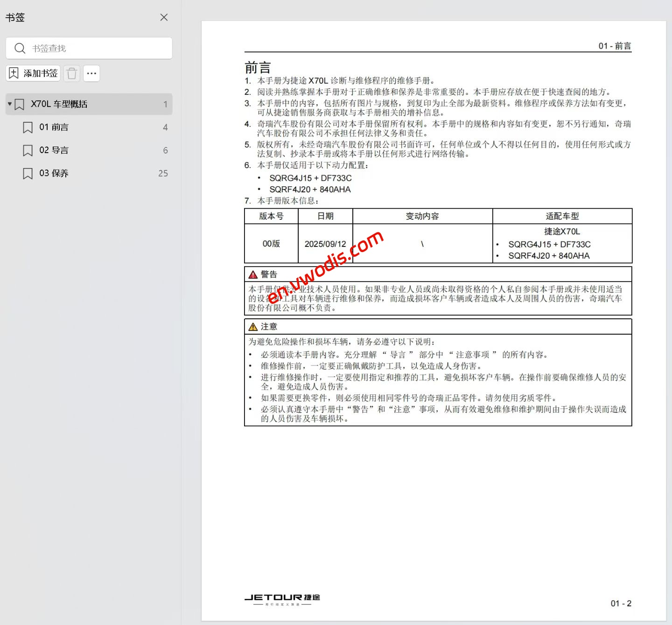Viewport: 672px width, 625px height.
Task: Expand options under the ellipsis menu
Action: tap(91, 73)
